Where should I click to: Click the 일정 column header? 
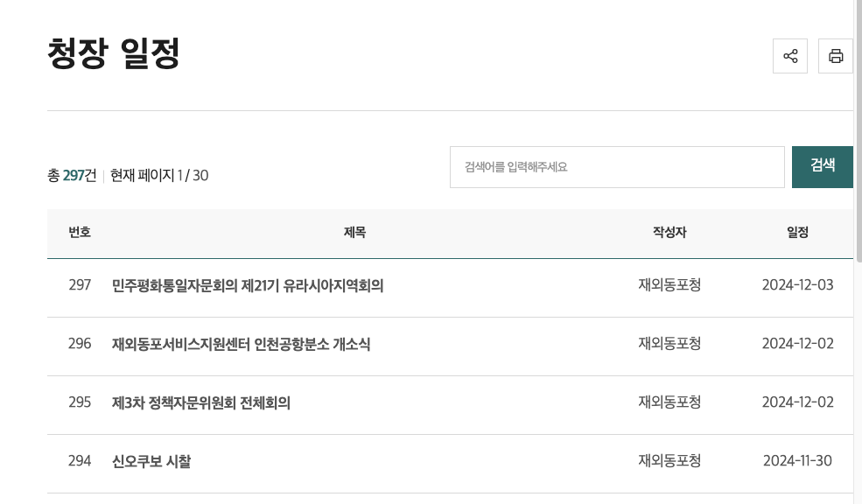pyautogui.click(x=798, y=233)
